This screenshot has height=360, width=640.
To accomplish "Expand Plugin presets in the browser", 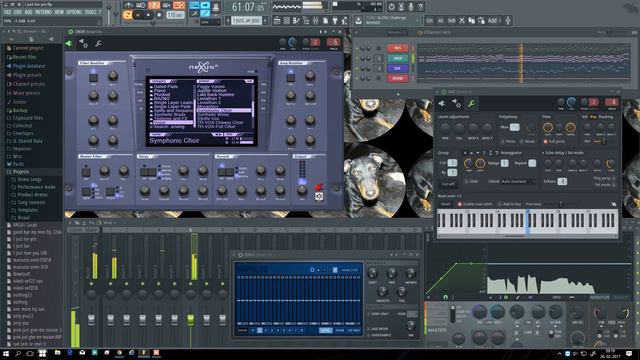I will (x=27, y=75).
